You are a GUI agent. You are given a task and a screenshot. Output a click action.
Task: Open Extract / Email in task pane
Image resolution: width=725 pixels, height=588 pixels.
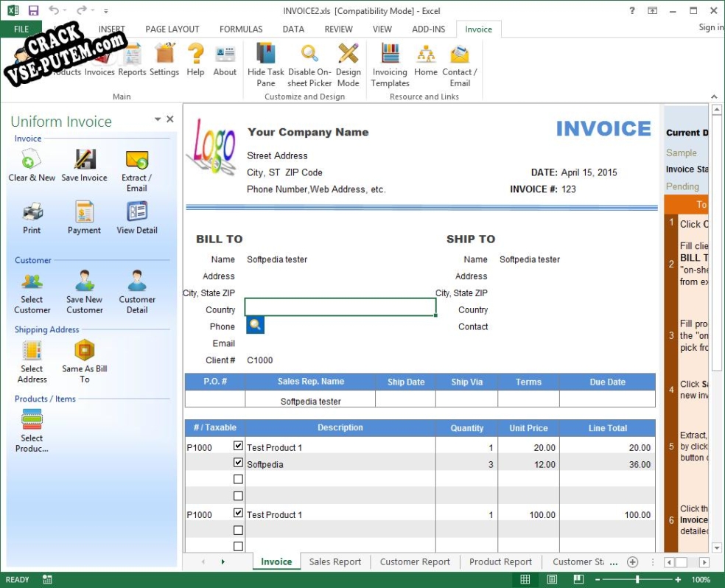137,159
